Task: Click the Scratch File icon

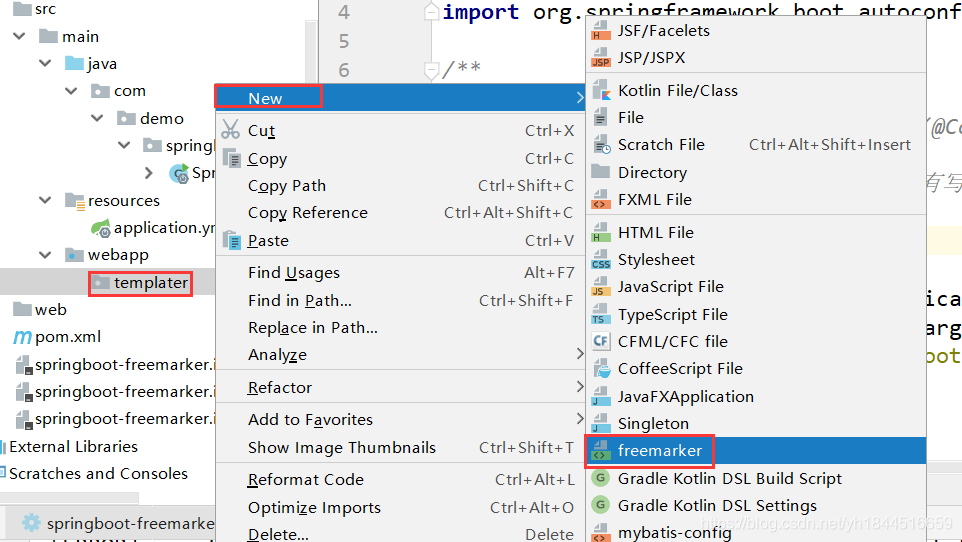Action: [601, 145]
